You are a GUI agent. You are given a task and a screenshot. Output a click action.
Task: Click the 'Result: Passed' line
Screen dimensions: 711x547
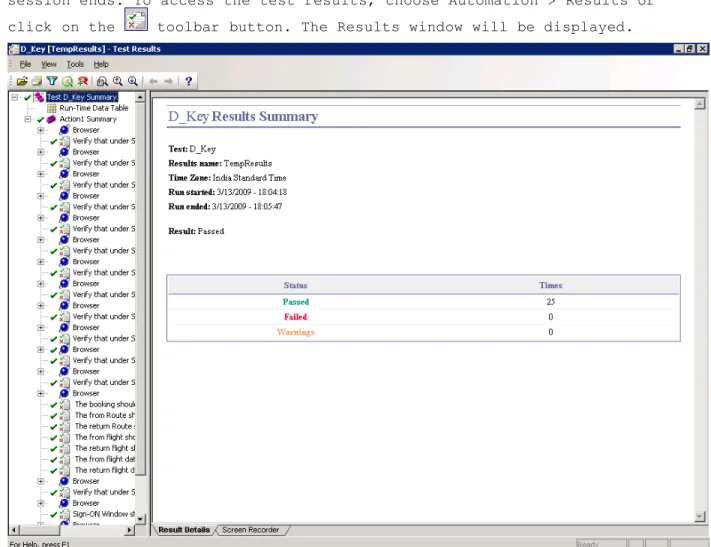pyautogui.click(x=196, y=231)
